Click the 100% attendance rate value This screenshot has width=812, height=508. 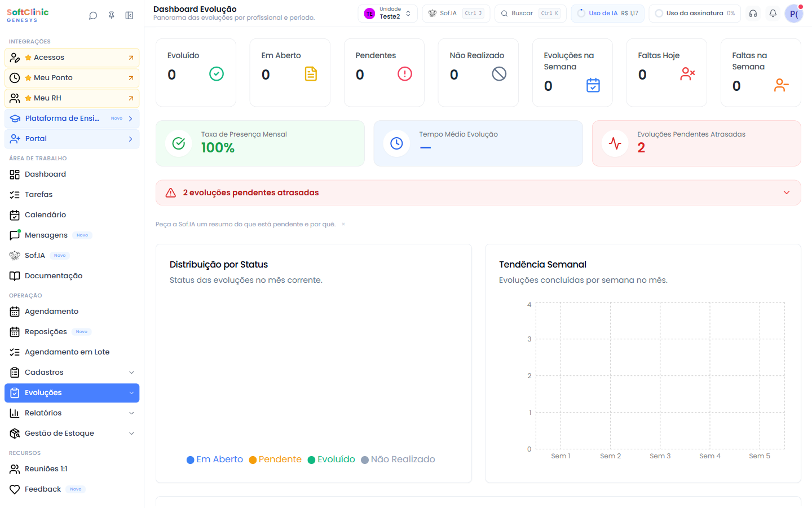(218, 148)
